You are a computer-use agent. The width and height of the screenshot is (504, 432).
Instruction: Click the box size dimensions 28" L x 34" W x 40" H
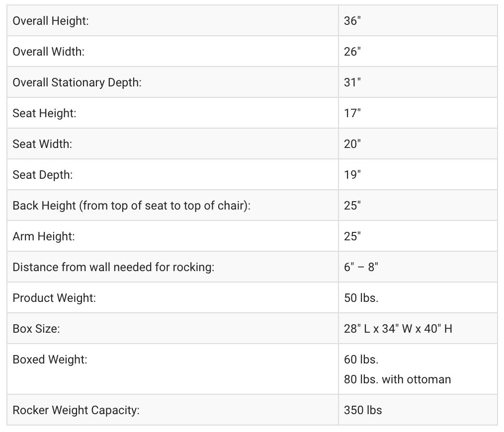[x=398, y=329]
